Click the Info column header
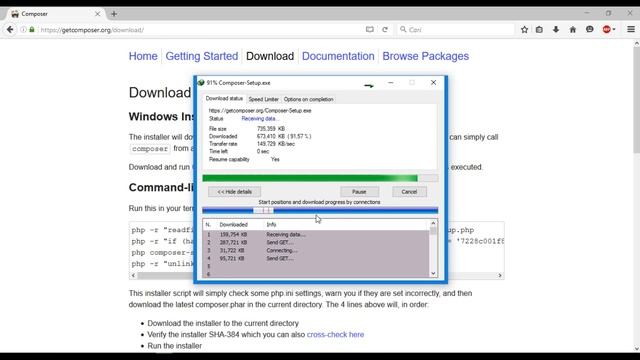Image resolution: width=640 pixels, height=360 pixels. 271,224
